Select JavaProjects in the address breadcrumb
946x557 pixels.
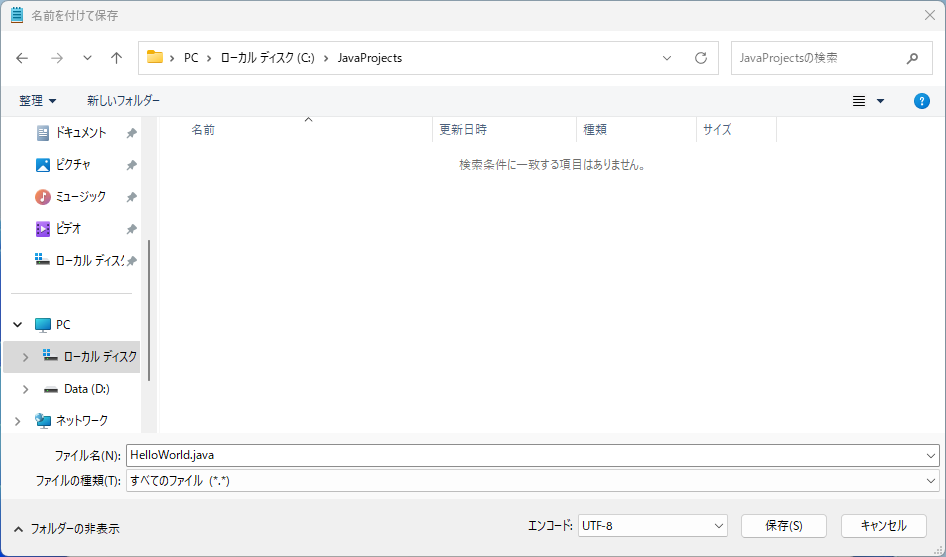[370, 58]
